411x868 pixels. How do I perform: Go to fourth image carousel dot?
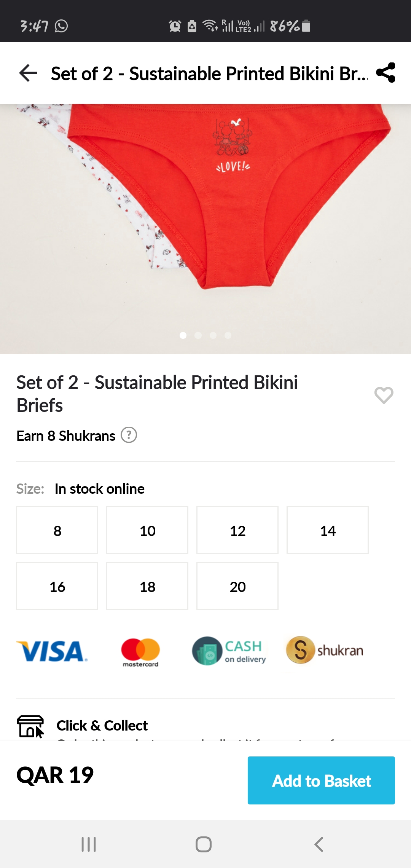[x=228, y=335]
